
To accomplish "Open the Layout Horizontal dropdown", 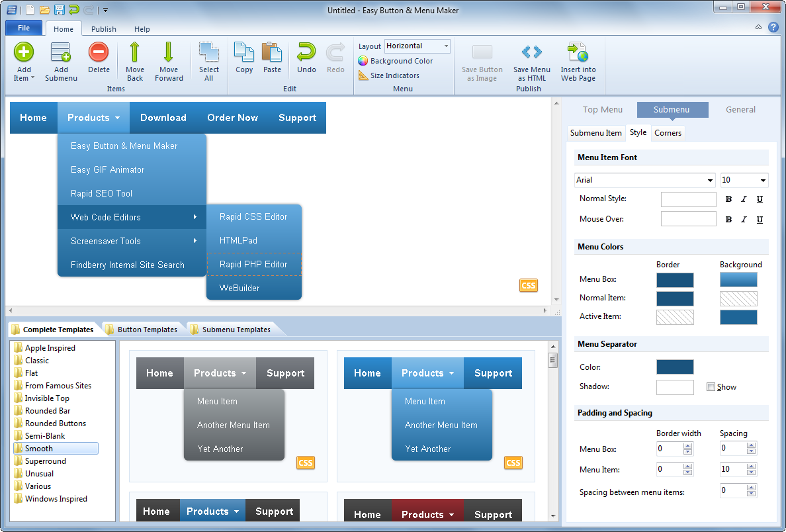I will coord(446,46).
